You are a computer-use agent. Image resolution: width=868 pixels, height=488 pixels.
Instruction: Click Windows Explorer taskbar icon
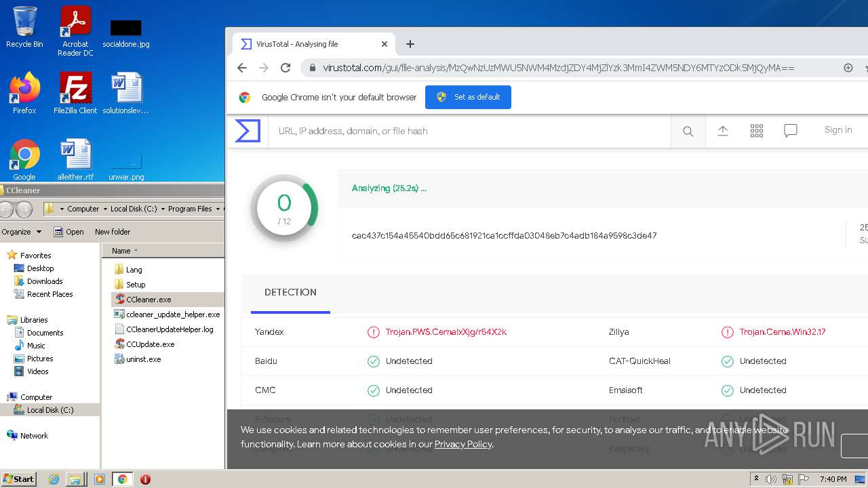75,479
